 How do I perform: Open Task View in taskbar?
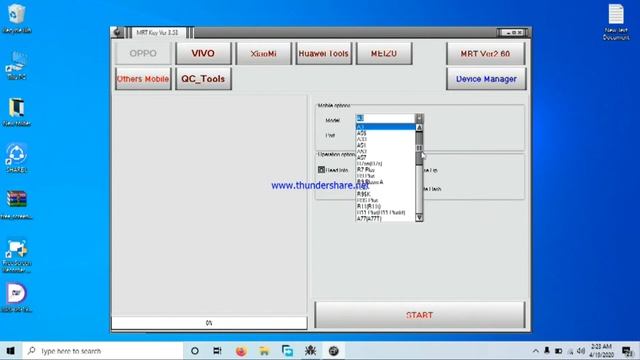(x=217, y=351)
